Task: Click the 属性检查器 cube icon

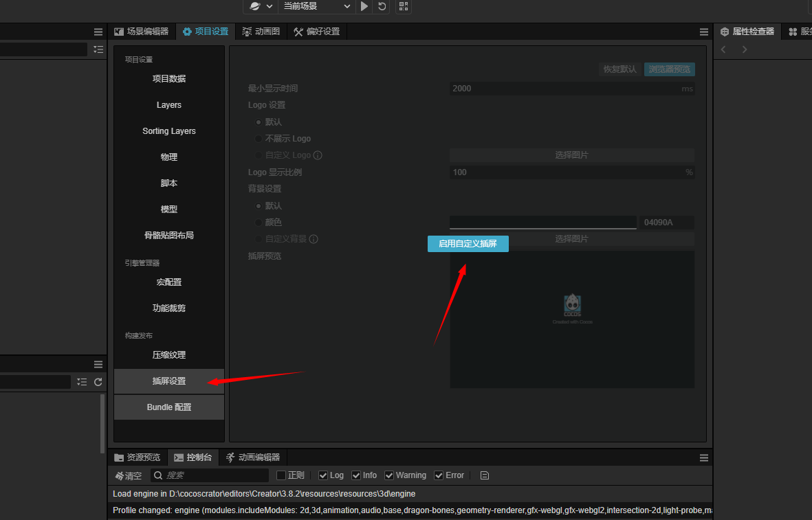Action: point(725,32)
